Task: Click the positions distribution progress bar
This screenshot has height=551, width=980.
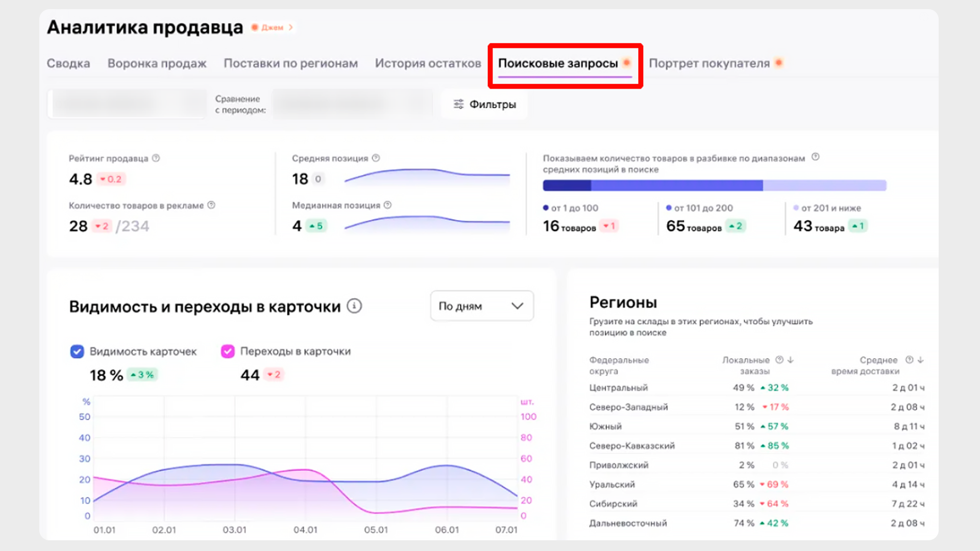Action: pyautogui.click(x=714, y=186)
